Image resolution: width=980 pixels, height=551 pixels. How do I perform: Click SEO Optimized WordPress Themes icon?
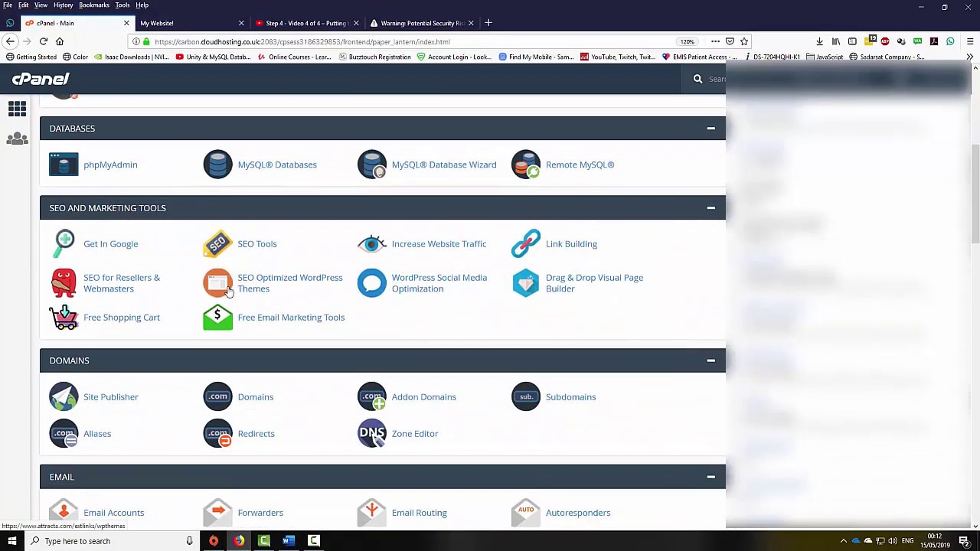point(217,283)
